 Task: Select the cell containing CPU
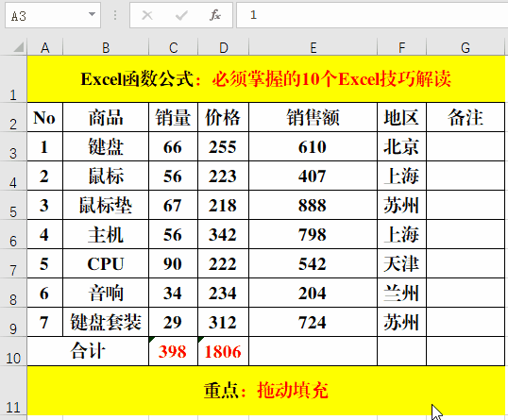[106, 263]
